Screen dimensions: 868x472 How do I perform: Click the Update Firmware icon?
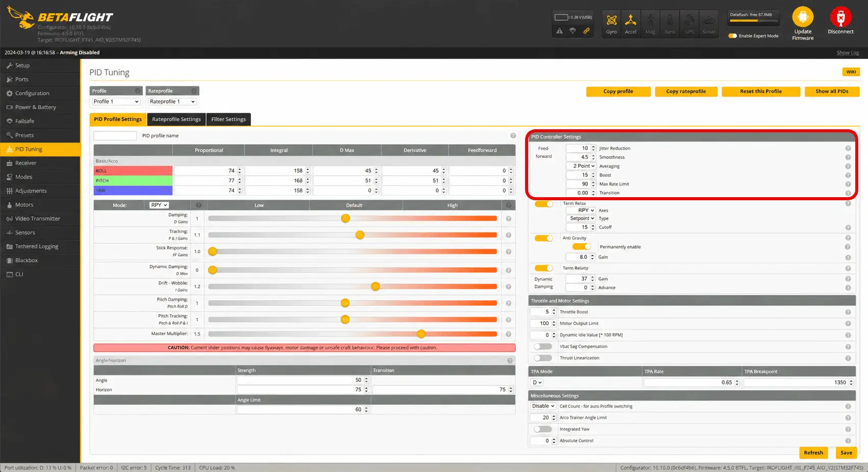(x=803, y=17)
